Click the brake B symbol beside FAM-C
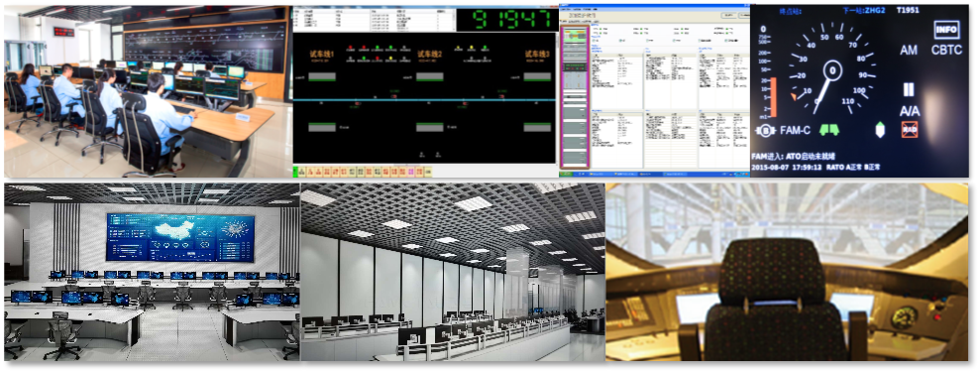 click(x=765, y=130)
